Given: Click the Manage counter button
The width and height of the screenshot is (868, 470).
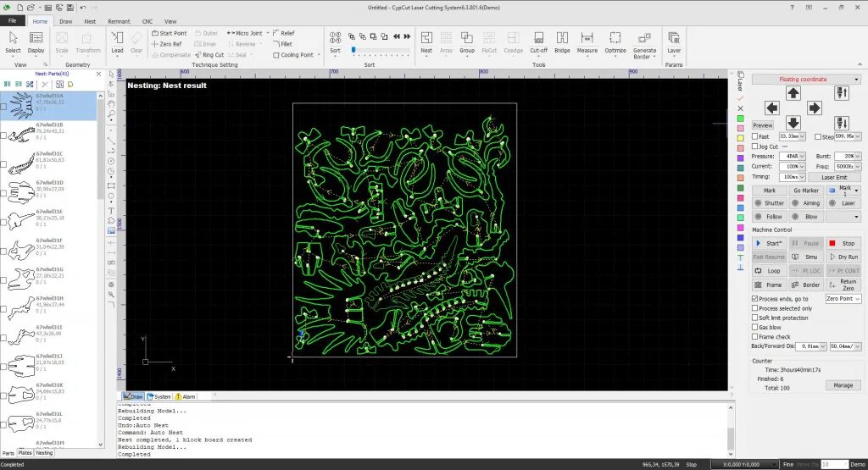Looking at the screenshot, I should coord(843,385).
